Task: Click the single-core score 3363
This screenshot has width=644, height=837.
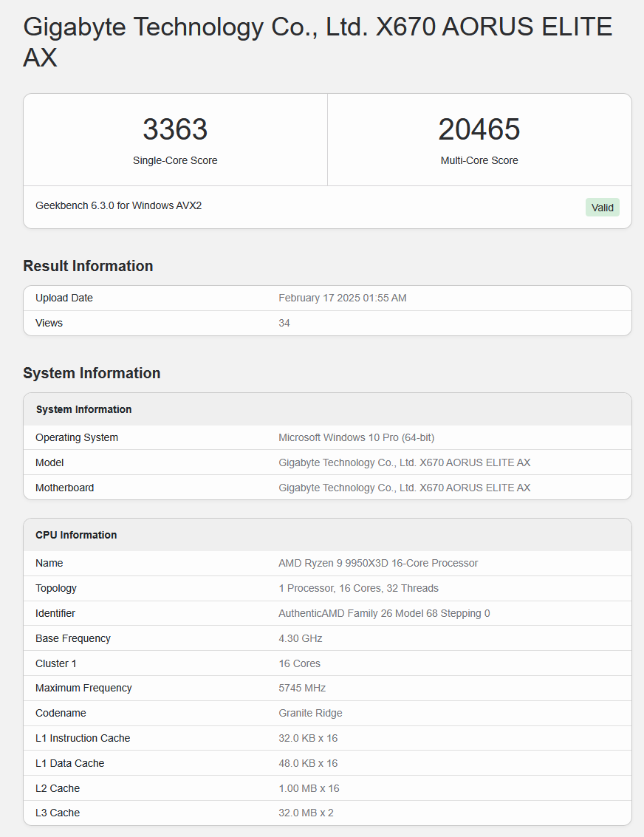Action: tap(175, 129)
